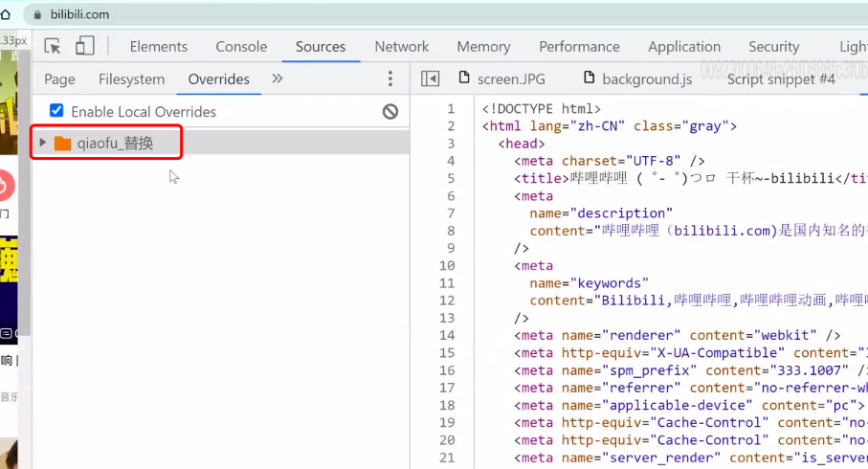The height and width of the screenshot is (469, 868).
Task: Switch to the Elements panel tab
Action: click(159, 46)
